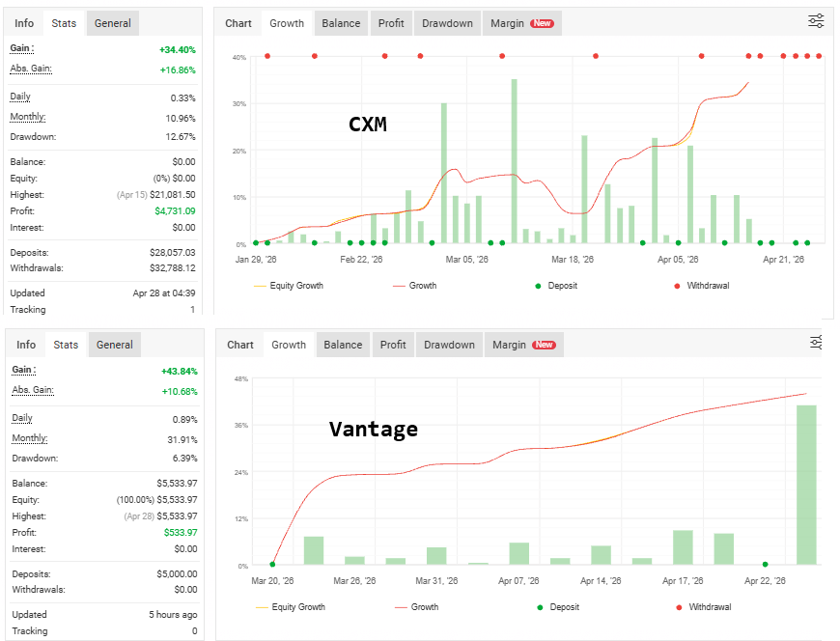Click Abs. Gain label in Vantage info panel
This screenshot has height=641, width=840.
33,390
